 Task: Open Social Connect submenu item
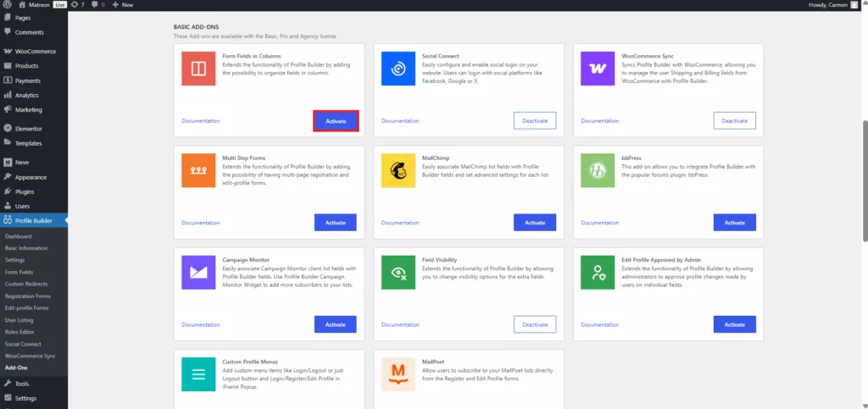(23, 344)
